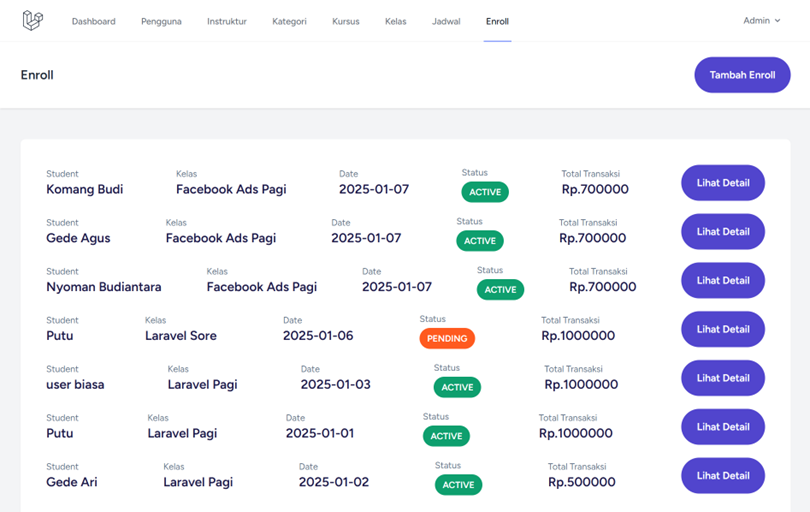Navigate to Kursus page
The image size is (810, 512).
pyautogui.click(x=346, y=21)
